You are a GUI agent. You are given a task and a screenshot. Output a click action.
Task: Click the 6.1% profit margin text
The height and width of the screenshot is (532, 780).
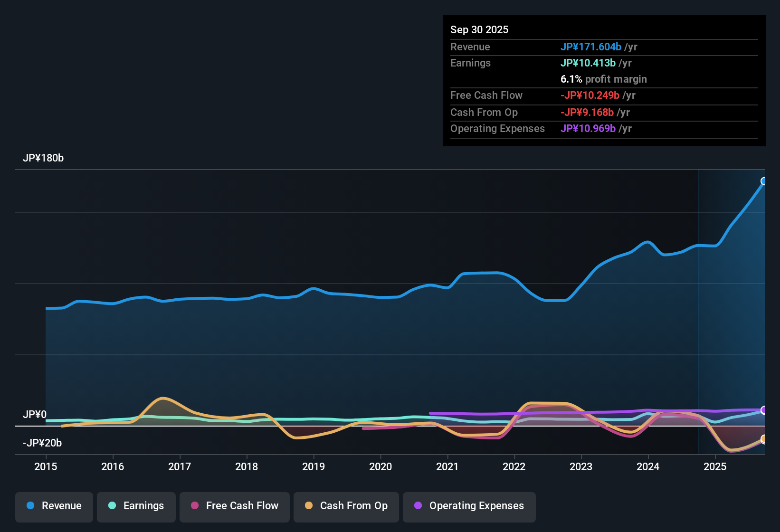(x=603, y=79)
